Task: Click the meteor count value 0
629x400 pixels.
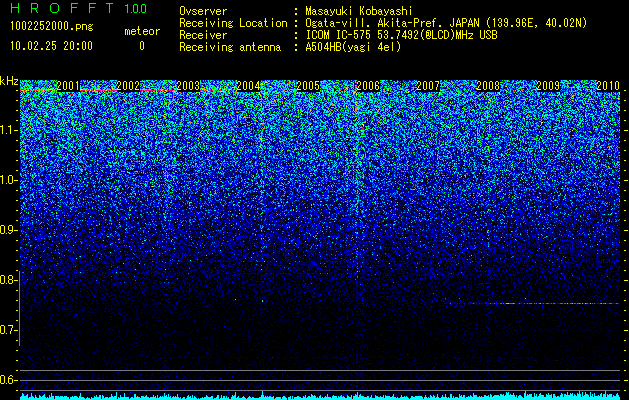Action: pyautogui.click(x=142, y=46)
